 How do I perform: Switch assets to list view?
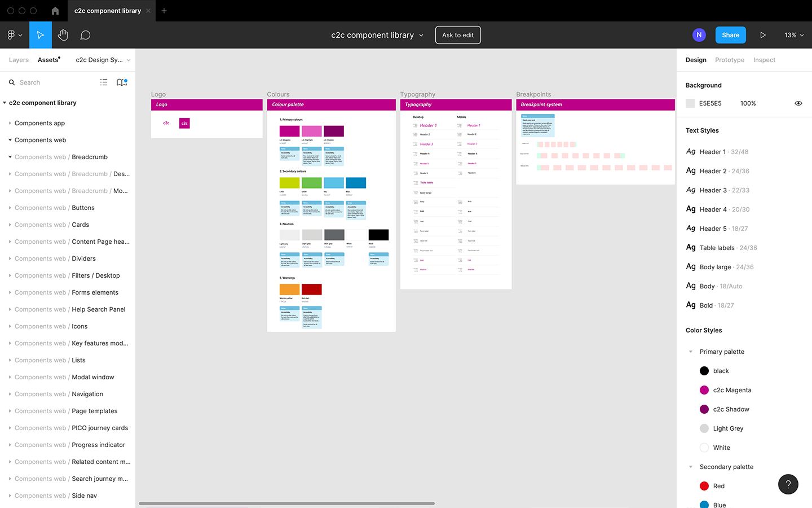tap(104, 82)
